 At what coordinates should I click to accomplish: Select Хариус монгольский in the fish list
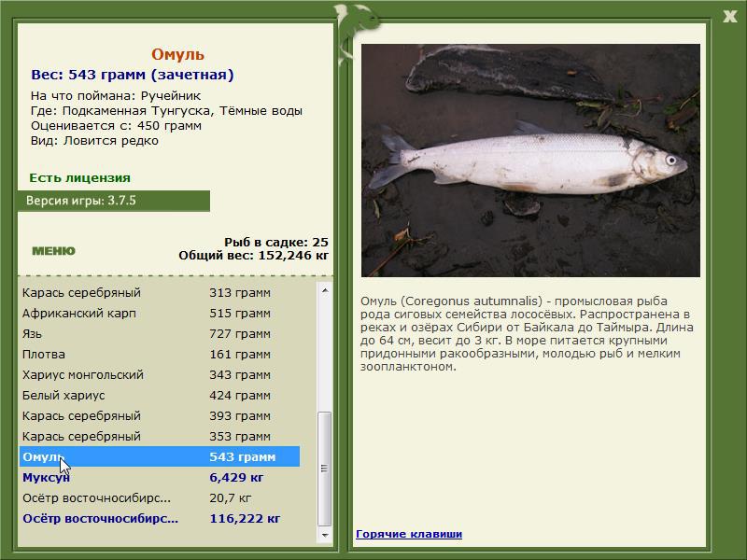(160, 375)
